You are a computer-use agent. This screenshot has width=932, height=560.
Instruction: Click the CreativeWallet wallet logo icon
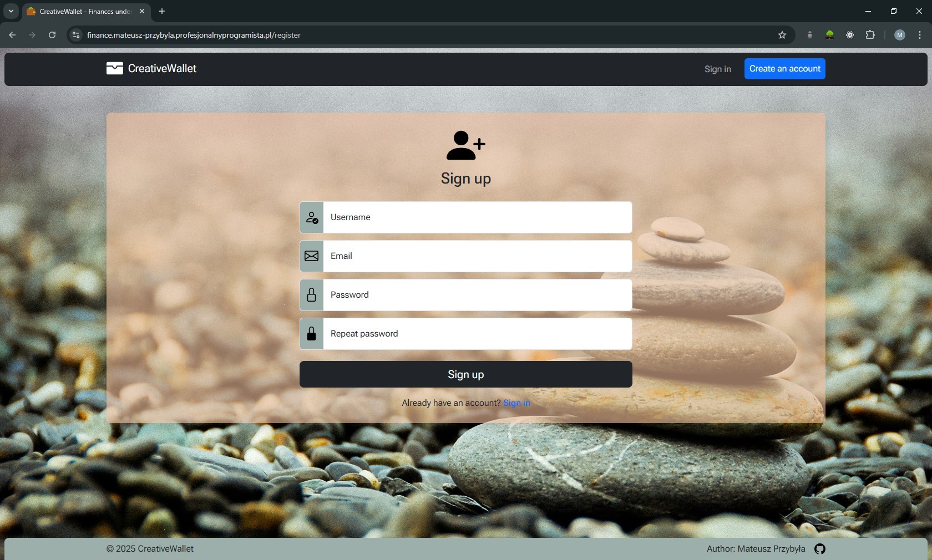tap(115, 68)
